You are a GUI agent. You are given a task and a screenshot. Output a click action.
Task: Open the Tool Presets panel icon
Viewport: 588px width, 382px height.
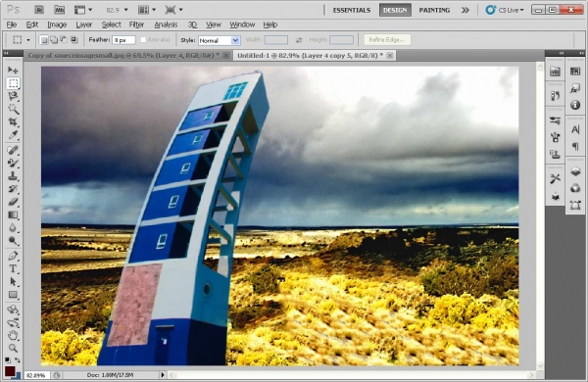pyautogui.click(x=555, y=179)
